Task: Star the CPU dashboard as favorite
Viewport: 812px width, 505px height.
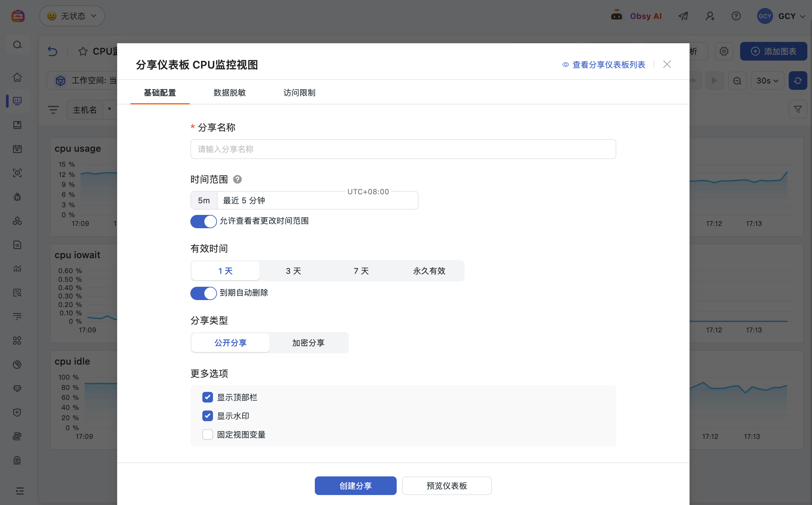Action: click(x=83, y=51)
